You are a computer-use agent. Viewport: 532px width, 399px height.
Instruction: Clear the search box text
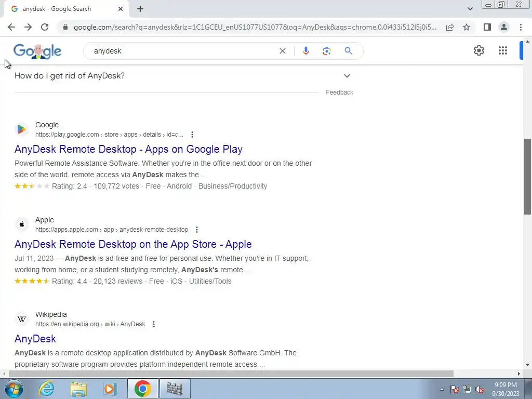[x=282, y=51]
